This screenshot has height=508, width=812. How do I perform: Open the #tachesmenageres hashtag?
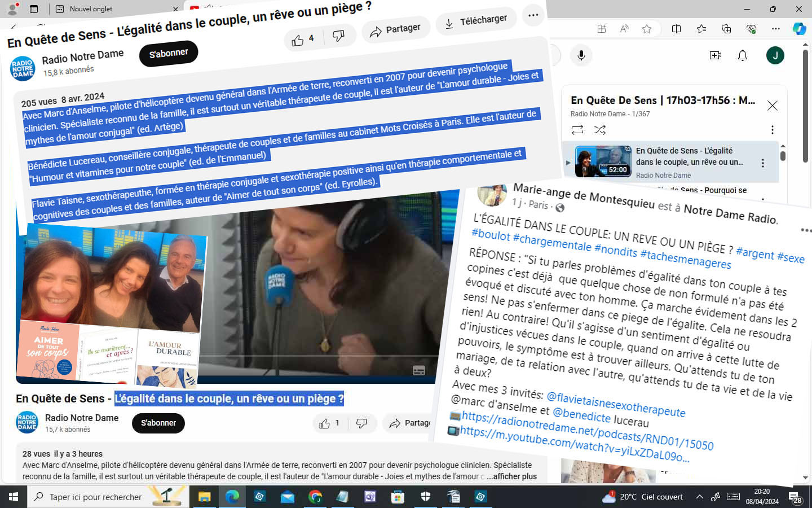[685, 259]
